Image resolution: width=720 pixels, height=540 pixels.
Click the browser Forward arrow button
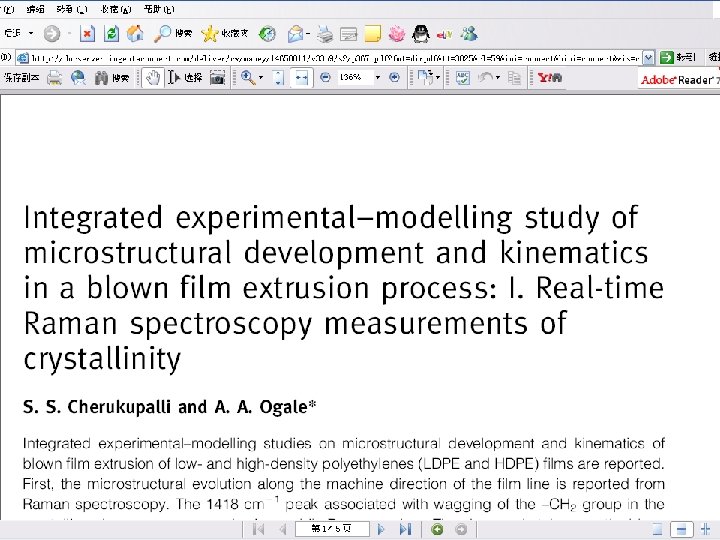[52, 34]
